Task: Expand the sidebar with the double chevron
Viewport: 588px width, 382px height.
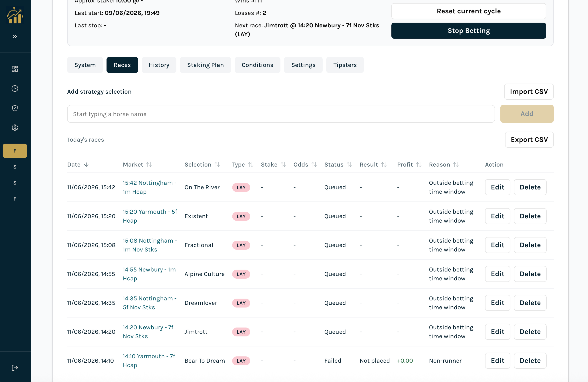Action: pyautogui.click(x=15, y=36)
